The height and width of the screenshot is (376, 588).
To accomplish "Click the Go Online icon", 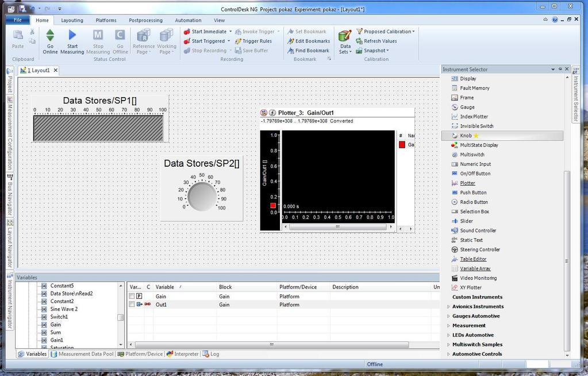I will pyautogui.click(x=50, y=35).
